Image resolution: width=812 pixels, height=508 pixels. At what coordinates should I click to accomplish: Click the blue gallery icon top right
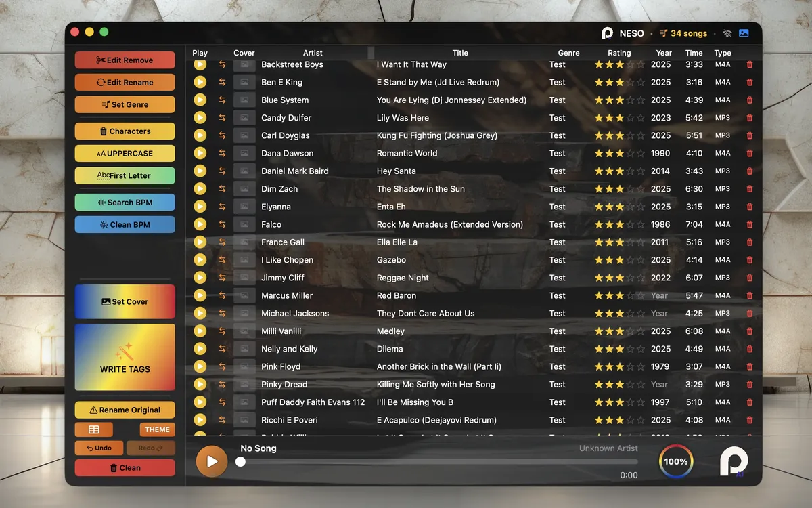[x=744, y=32]
